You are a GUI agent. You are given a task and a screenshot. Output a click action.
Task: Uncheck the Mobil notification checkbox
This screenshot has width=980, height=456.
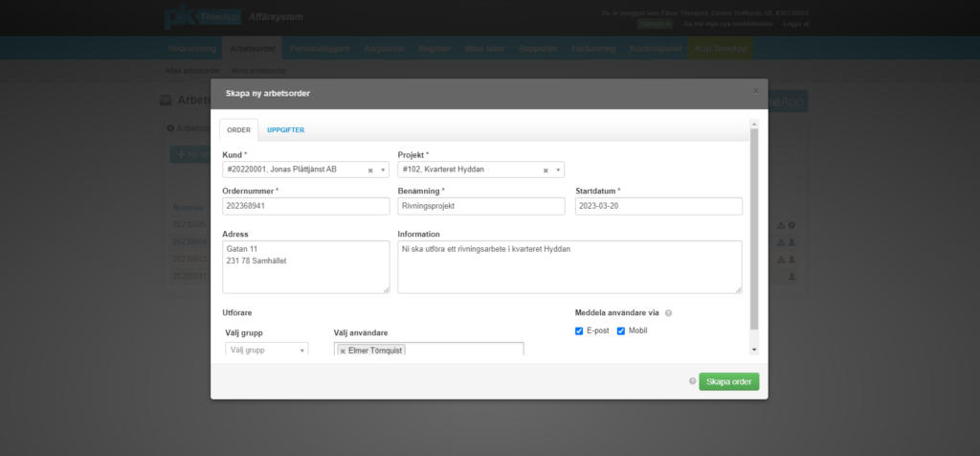621,331
